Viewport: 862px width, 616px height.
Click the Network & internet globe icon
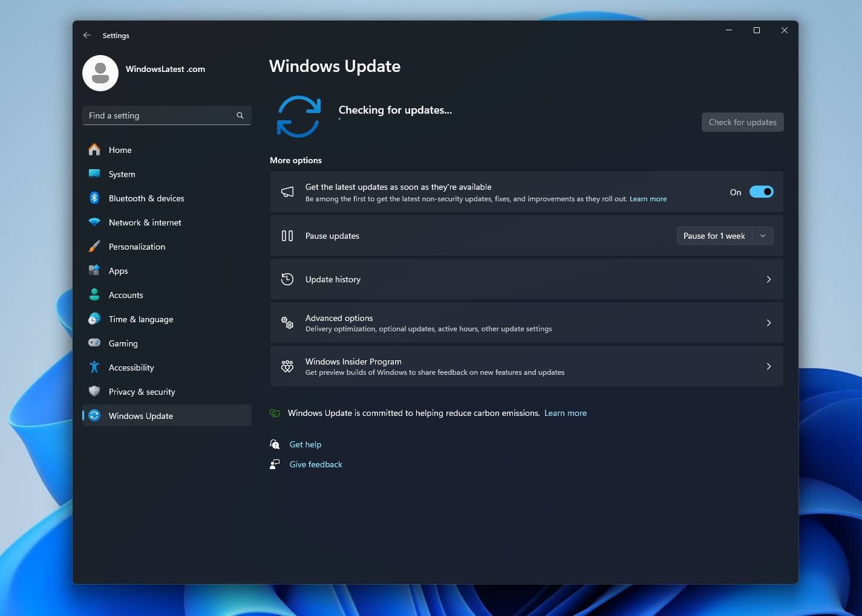pos(95,222)
